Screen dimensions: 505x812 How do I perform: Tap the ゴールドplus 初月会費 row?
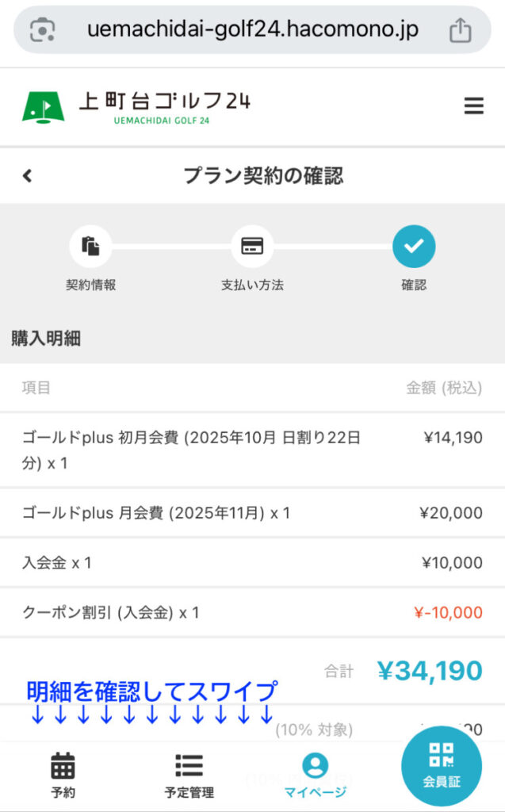(252, 450)
